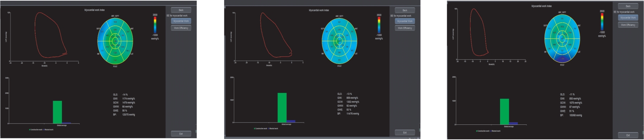Click 'BE for myocardial work' label in GLS -13 % panel
644x140 pixels.
pyautogui.click(x=401, y=16)
